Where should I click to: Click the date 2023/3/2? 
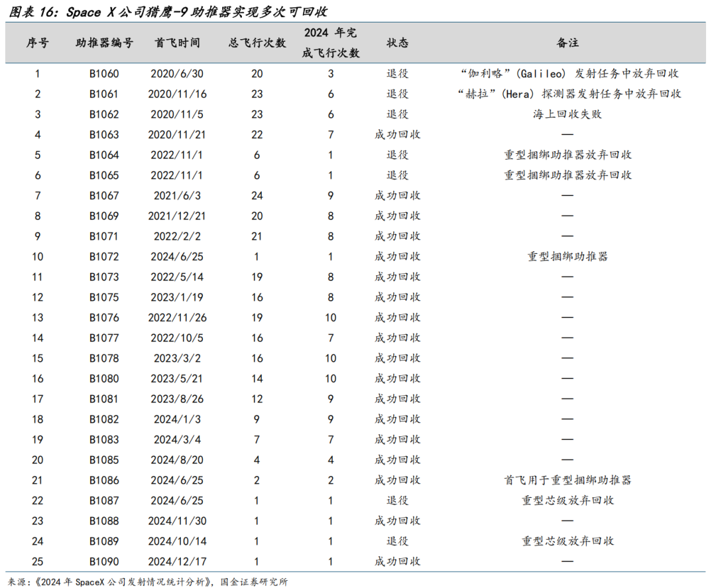click(x=177, y=359)
